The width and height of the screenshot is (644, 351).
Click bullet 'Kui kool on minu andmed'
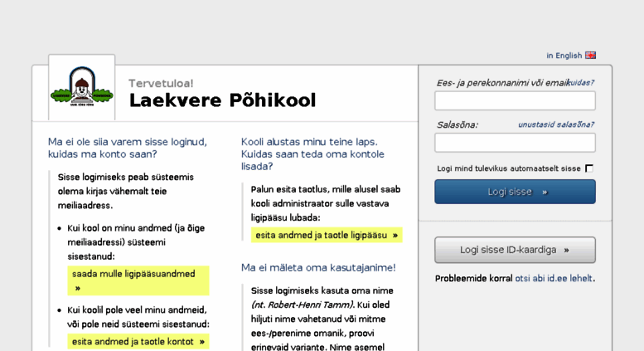(x=136, y=242)
